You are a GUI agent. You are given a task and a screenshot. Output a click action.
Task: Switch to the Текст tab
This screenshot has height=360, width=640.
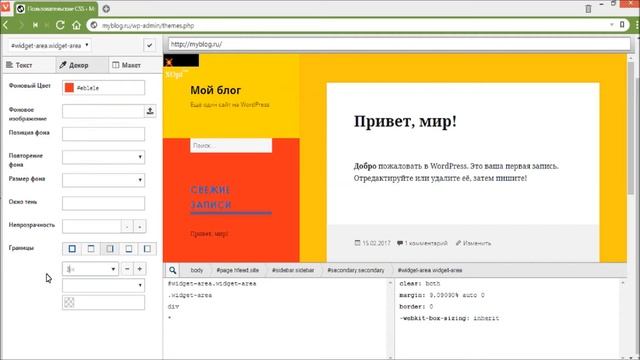click(x=29, y=65)
